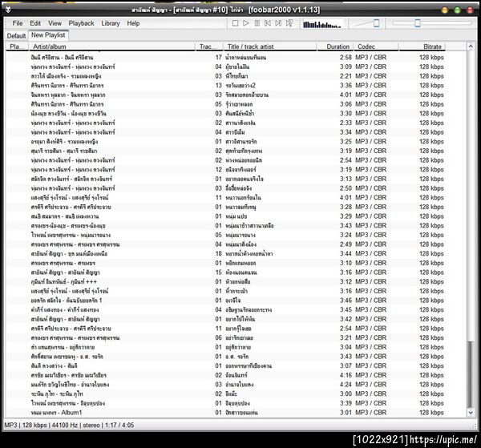Select the track lasting 2:49
481x448 pixels.
pos(236,244)
